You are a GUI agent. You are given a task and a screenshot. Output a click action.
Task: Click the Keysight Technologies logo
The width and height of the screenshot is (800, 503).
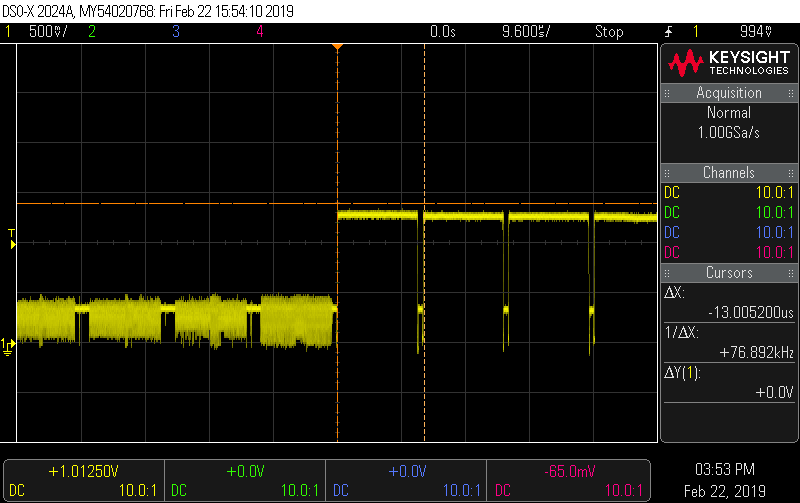click(729, 63)
